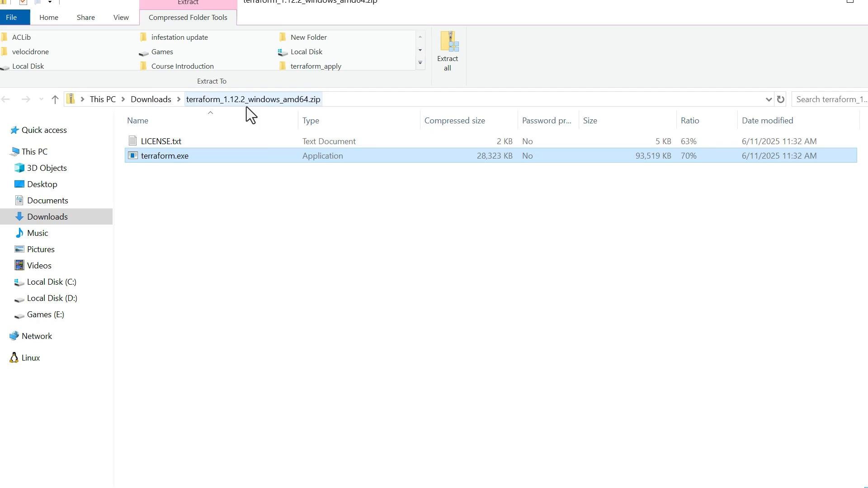The image size is (868, 488).
Task: Open the File menu
Action: 11,17
